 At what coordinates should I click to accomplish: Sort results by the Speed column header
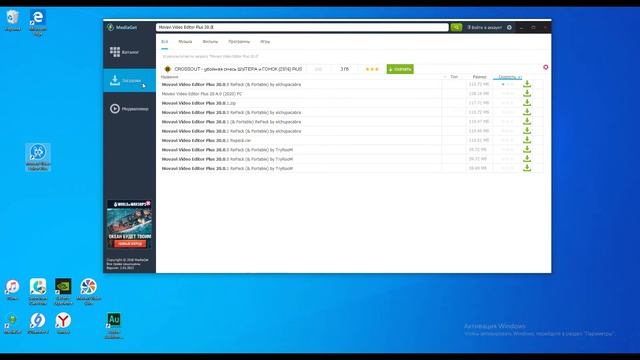point(508,77)
